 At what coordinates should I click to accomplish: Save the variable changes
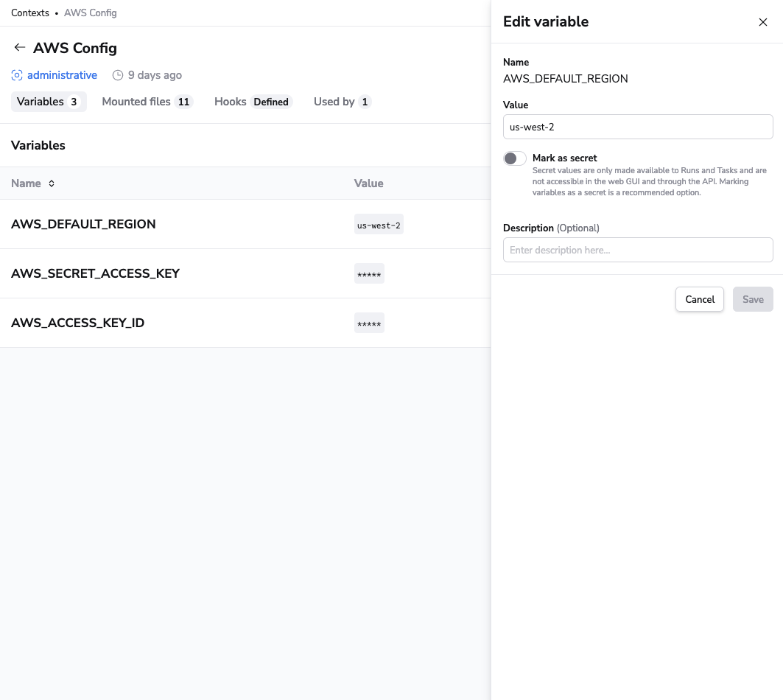point(753,299)
